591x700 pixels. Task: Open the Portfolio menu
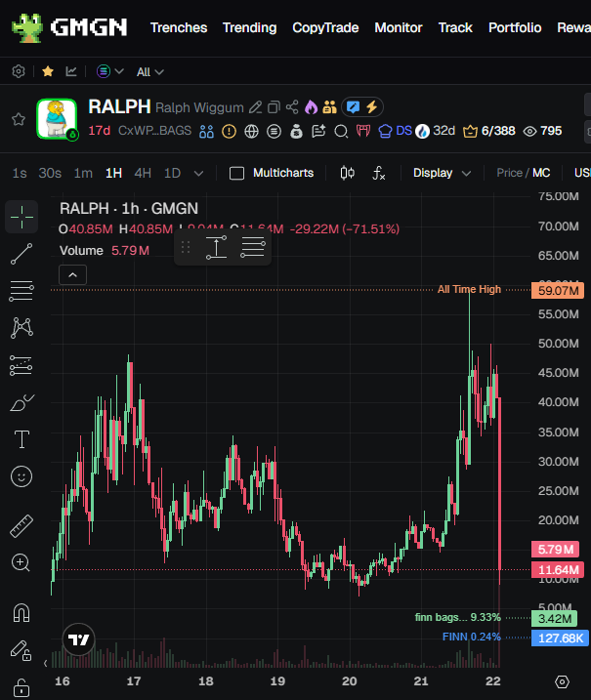coord(515,27)
